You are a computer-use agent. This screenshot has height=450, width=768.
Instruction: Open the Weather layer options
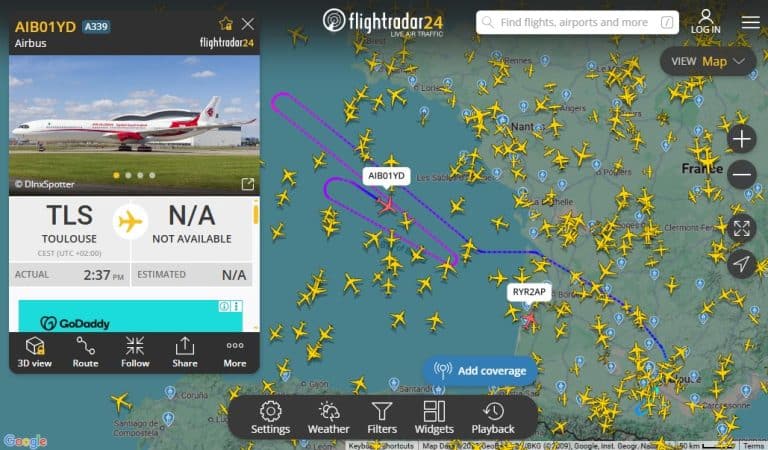[x=329, y=418]
